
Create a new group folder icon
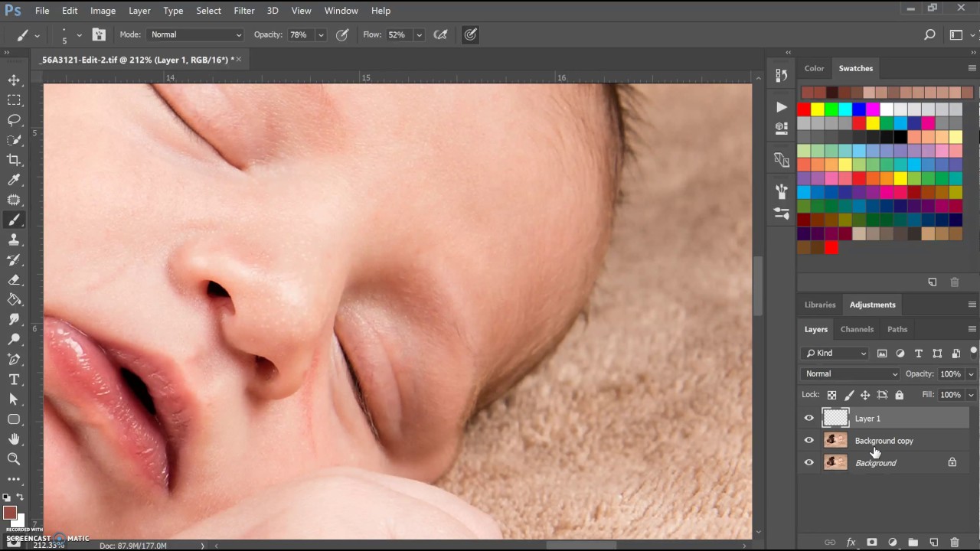tap(913, 543)
